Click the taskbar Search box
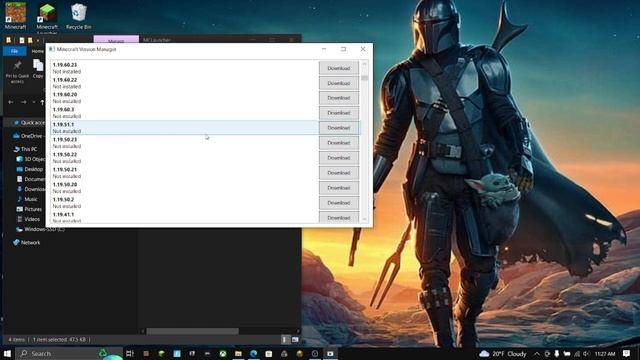The image size is (640, 360). pyautogui.click(x=69, y=353)
